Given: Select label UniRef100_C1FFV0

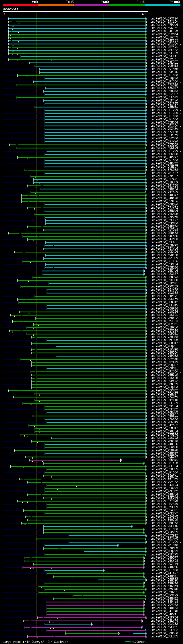Looking at the screenshot, I should coord(164,100).
